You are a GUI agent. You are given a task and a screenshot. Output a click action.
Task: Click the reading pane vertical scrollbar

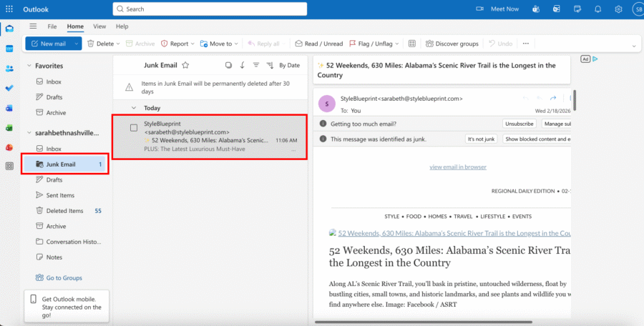click(x=574, y=101)
